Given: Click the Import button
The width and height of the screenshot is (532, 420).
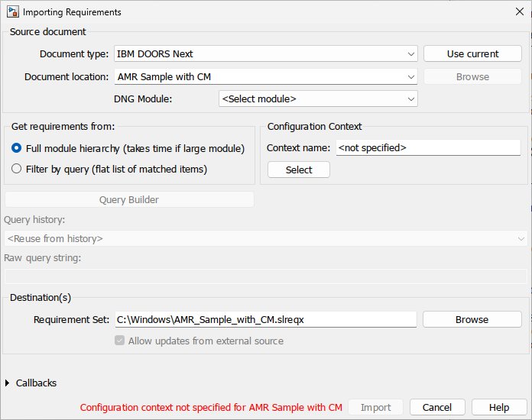Looking at the screenshot, I should click(375, 407).
